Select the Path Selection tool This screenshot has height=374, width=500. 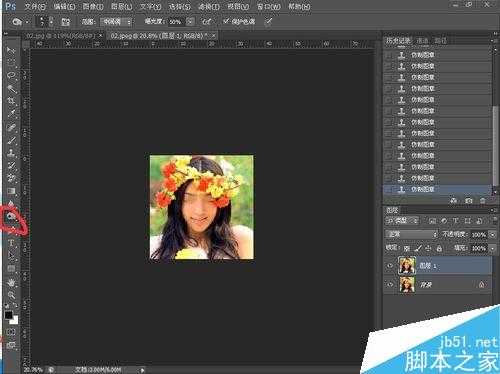[x=11, y=256]
